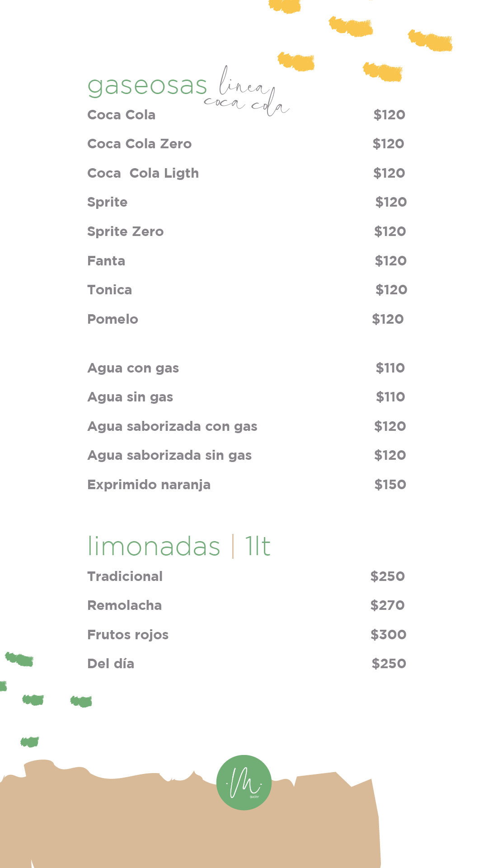This screenshot has height=868, width=488.
Task: Click the Frutos rojos limonada
Action: tap(128, 635)
